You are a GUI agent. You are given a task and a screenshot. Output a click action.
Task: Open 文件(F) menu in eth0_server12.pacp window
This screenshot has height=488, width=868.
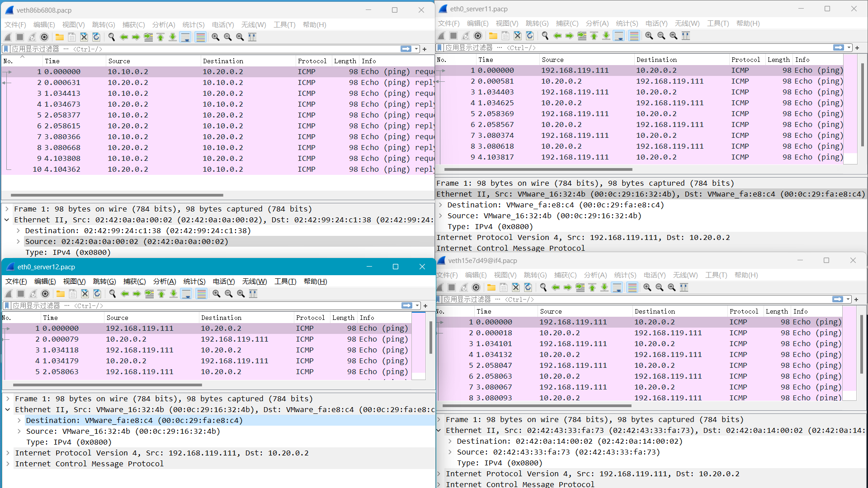pos(16,282)
